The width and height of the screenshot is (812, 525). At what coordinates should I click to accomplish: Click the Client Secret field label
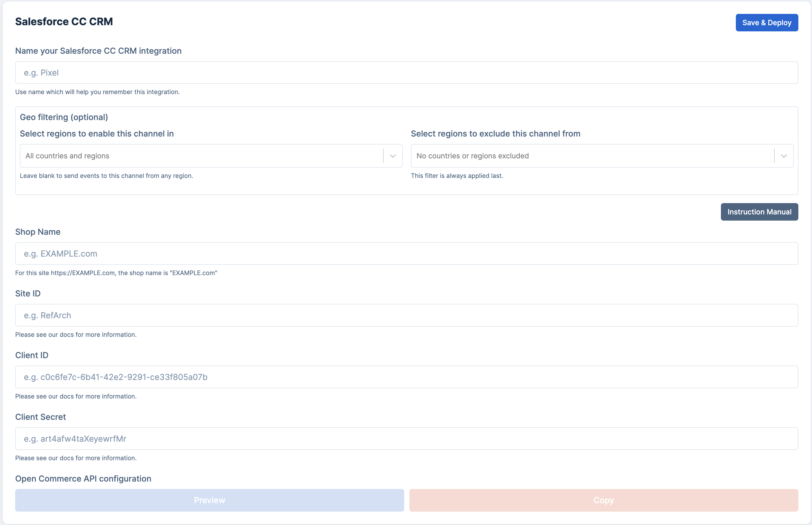pos(40,417)
